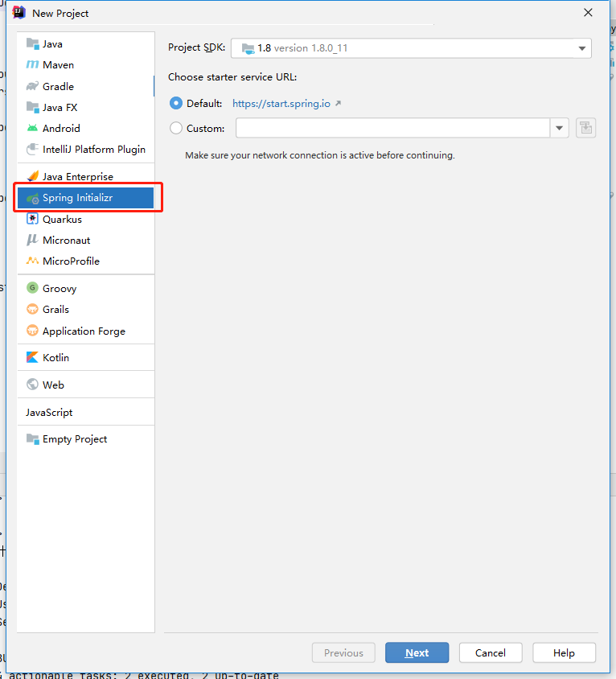Click the Next button

click(x=417, y=652)
